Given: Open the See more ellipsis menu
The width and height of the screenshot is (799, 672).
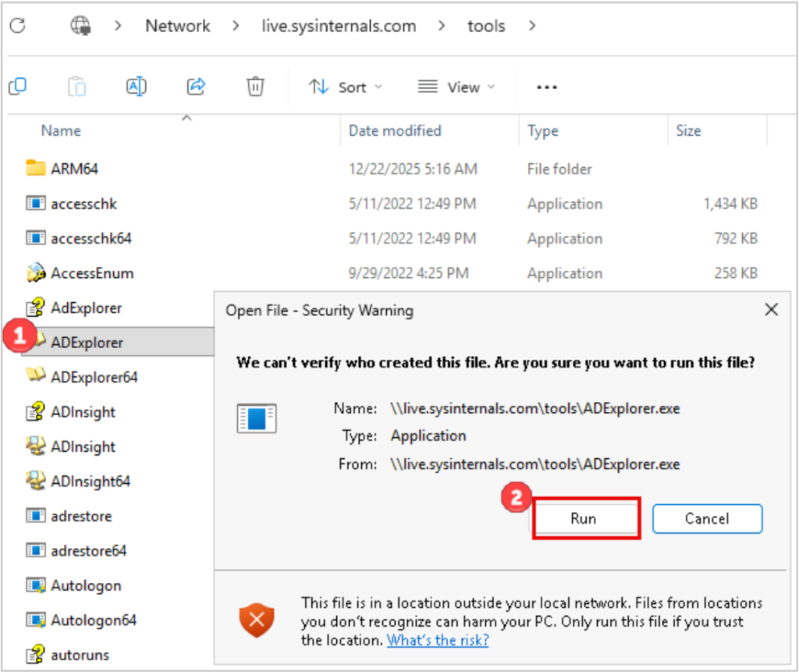Looking at the screenshot, I should pos(547,87).
